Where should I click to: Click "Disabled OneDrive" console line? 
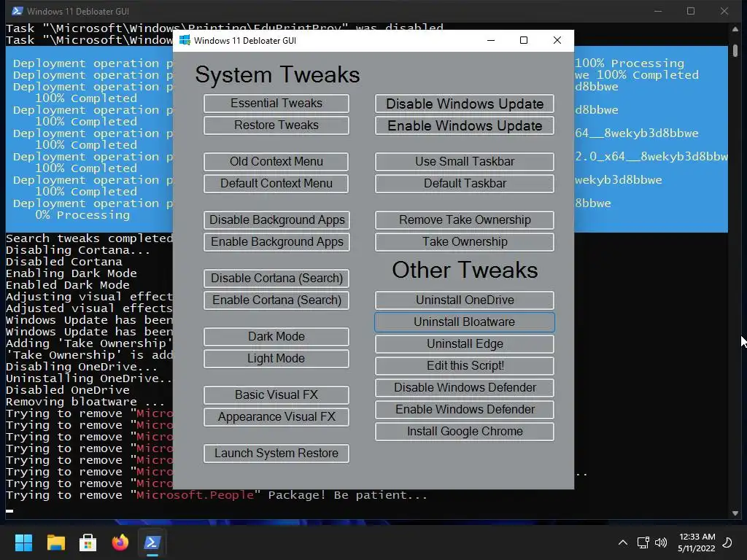68,390
